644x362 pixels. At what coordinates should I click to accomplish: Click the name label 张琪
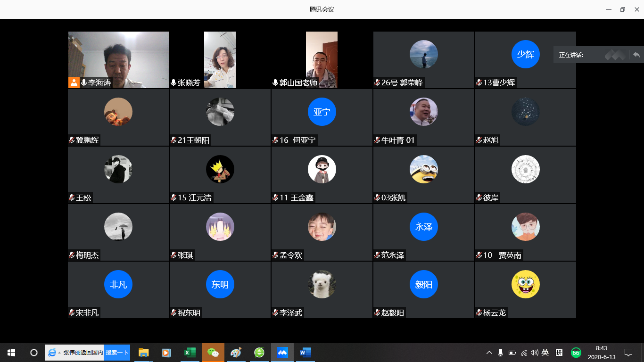pos(185,255)
